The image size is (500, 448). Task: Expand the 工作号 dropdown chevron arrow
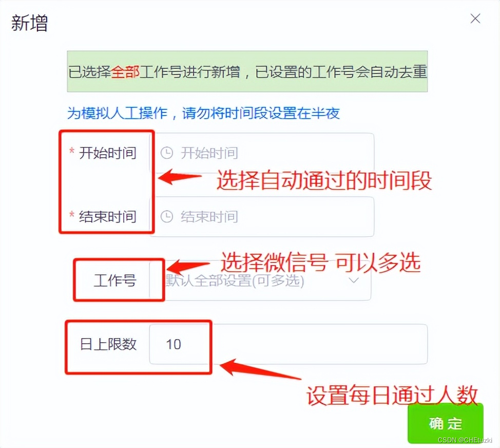pyautogui.click(x=354, y=281)
